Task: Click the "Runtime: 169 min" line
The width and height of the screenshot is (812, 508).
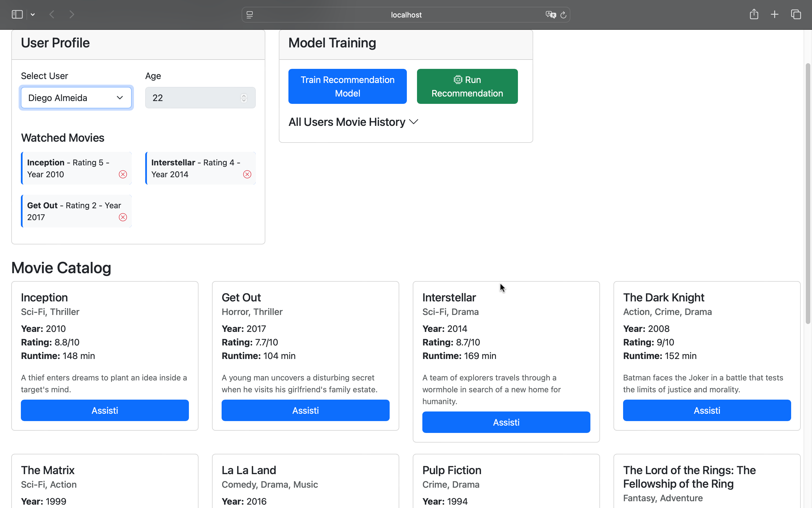Action: pos(459,356)
